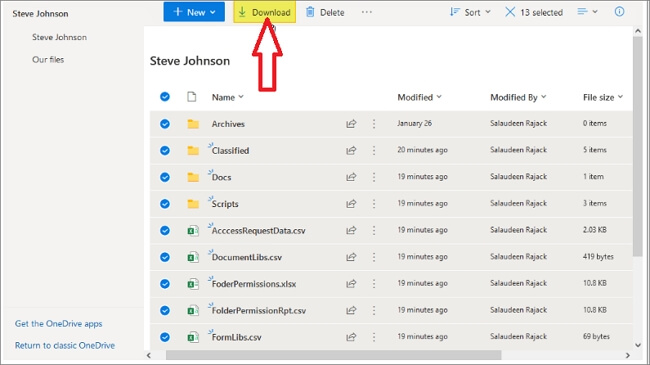This screenshot has height=365, width=650.
Task: Open the Scripts folder name
Action: [225, 204]
